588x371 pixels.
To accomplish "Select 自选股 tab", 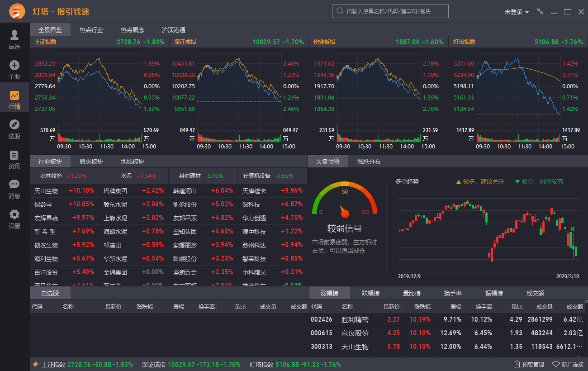I will [50, 293].
